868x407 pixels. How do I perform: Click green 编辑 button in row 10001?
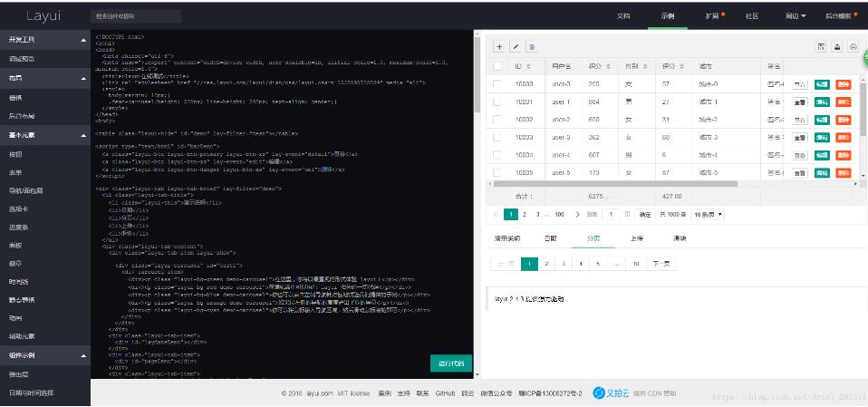(x=822, y=102)
